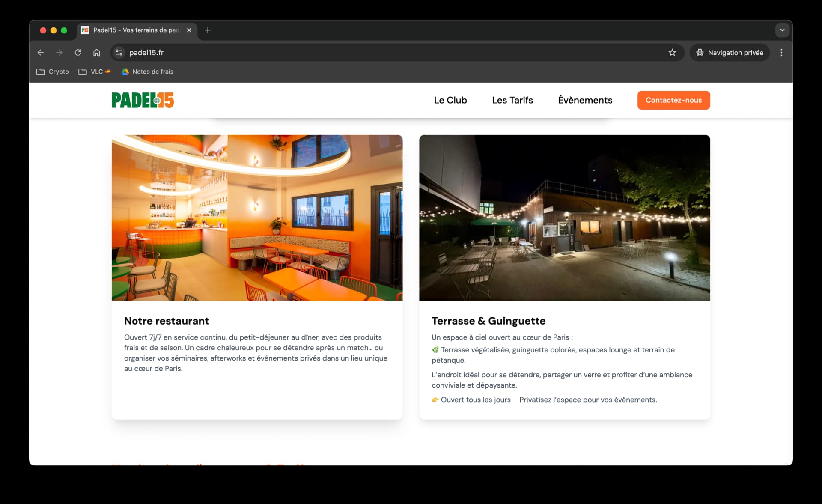Click the Navigation privée indicator

click(730, 53)
